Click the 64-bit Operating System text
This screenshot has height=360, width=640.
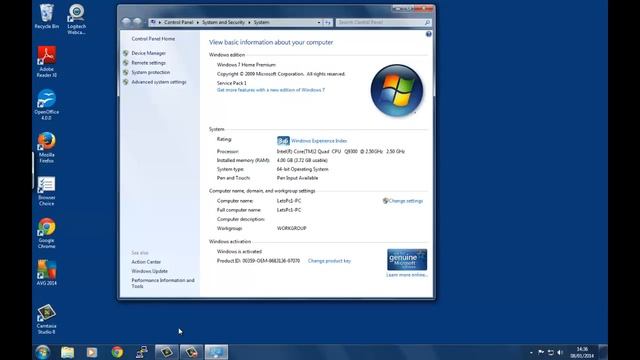(302, 169)
